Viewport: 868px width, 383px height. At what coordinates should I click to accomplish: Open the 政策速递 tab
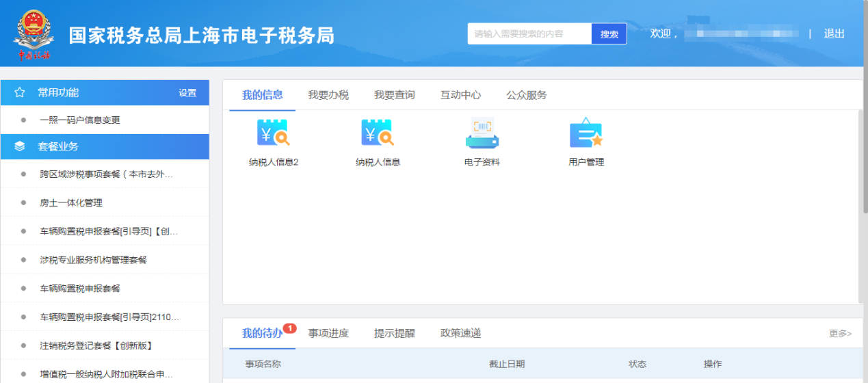460,333
